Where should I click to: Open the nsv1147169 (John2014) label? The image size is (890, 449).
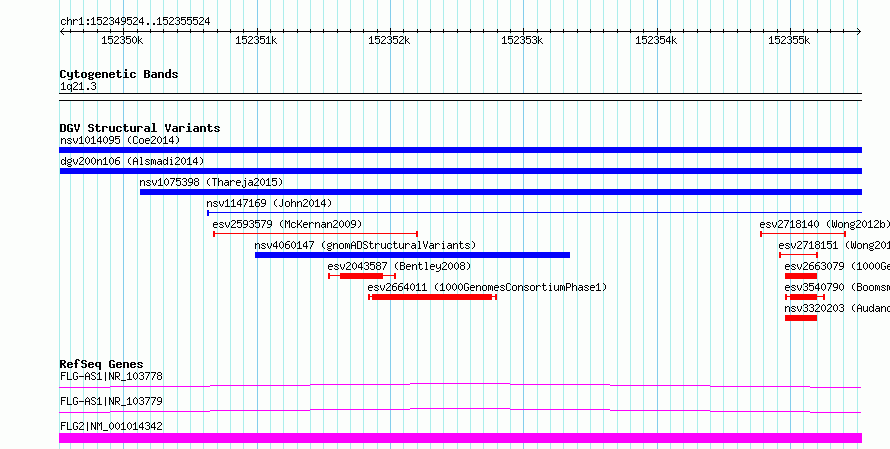pos(269,203)
